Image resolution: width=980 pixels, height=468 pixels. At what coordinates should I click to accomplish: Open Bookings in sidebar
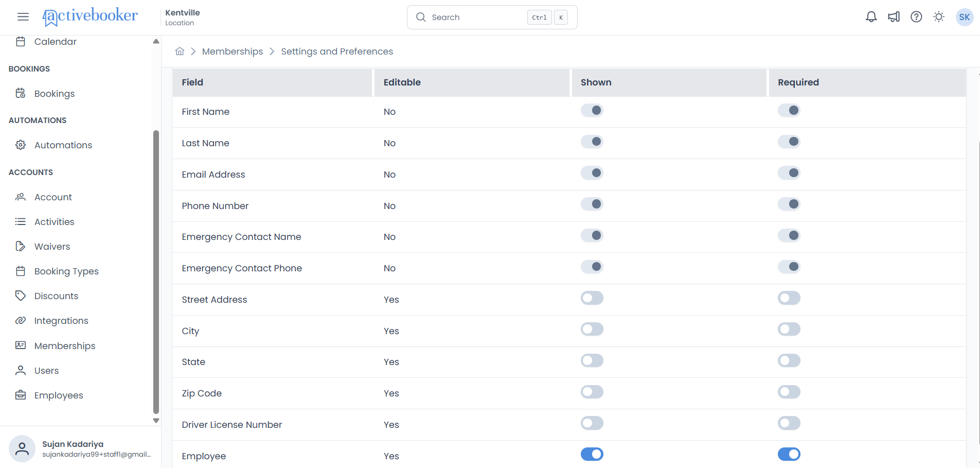tap(55, 93)
